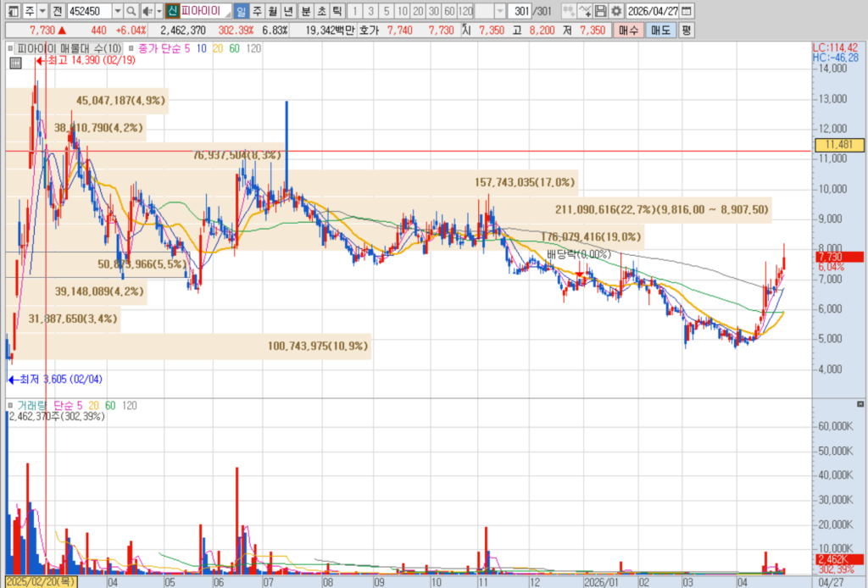Viewport: 868px width, 588px height.
Task: Expand the stock code history dropdown
Action: (117, 10)
